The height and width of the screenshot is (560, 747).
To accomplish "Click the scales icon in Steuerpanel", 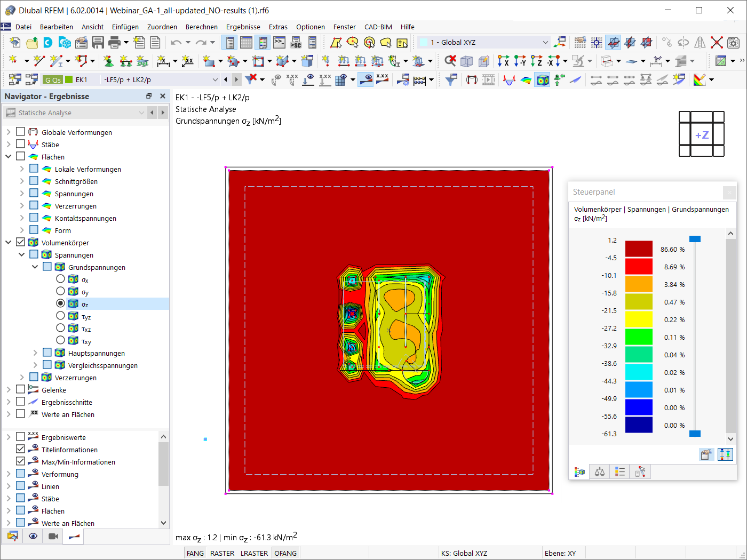I will (x=600, y=472).
